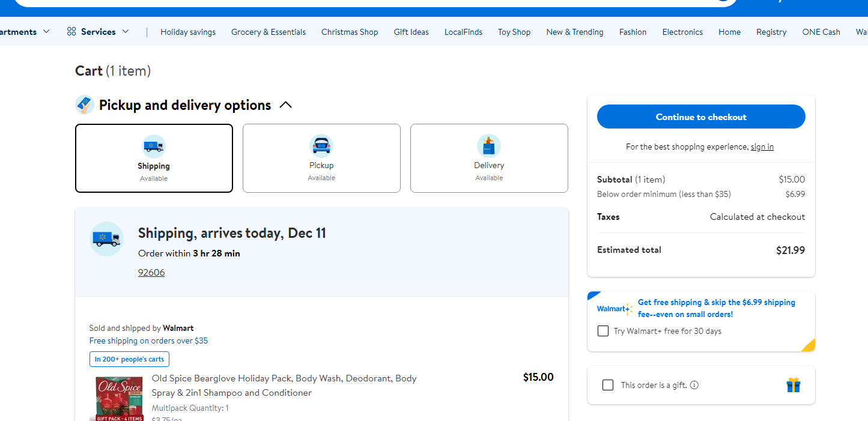Collapse Pickup and delivery options chevron
Image resolution: width=868 pixels, height=421 pixels.
pos(286,105)
